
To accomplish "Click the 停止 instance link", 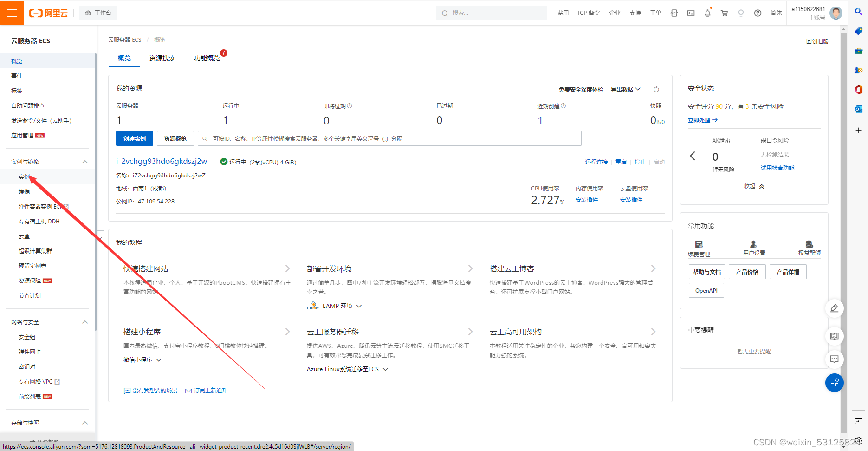I will (640, 162).
